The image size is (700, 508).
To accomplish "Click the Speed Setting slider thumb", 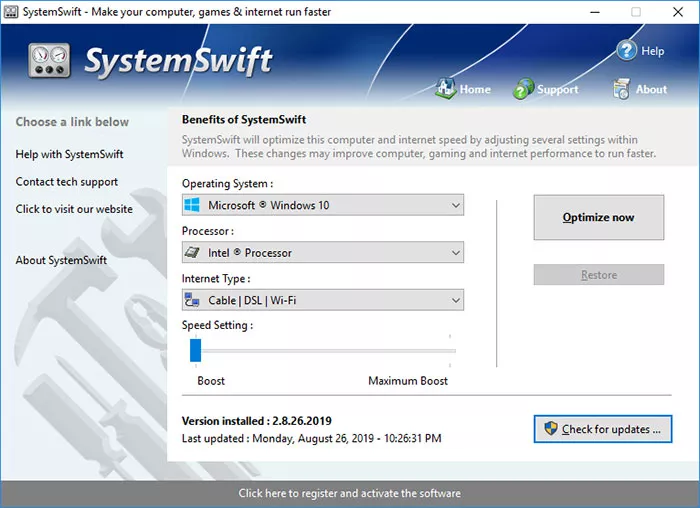I will click(x=196, y=350).
